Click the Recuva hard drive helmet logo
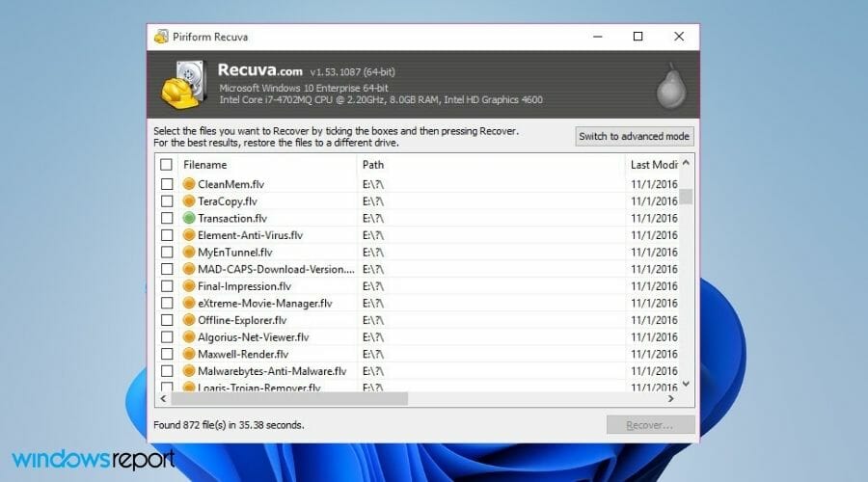868x482 pixels. [x=184, y=85]
